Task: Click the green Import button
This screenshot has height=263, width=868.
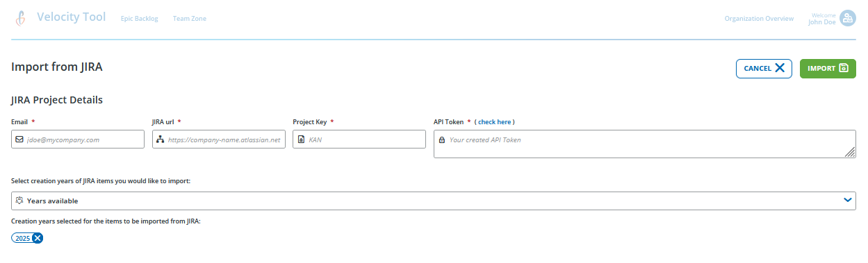Action: click(828, 68)
